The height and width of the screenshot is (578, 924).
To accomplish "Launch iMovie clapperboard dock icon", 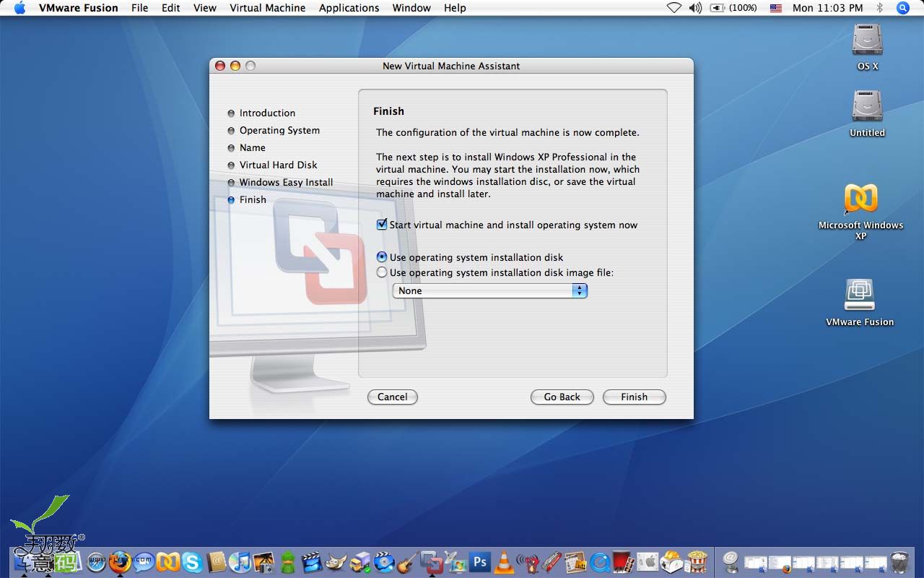I will [311, 561].
